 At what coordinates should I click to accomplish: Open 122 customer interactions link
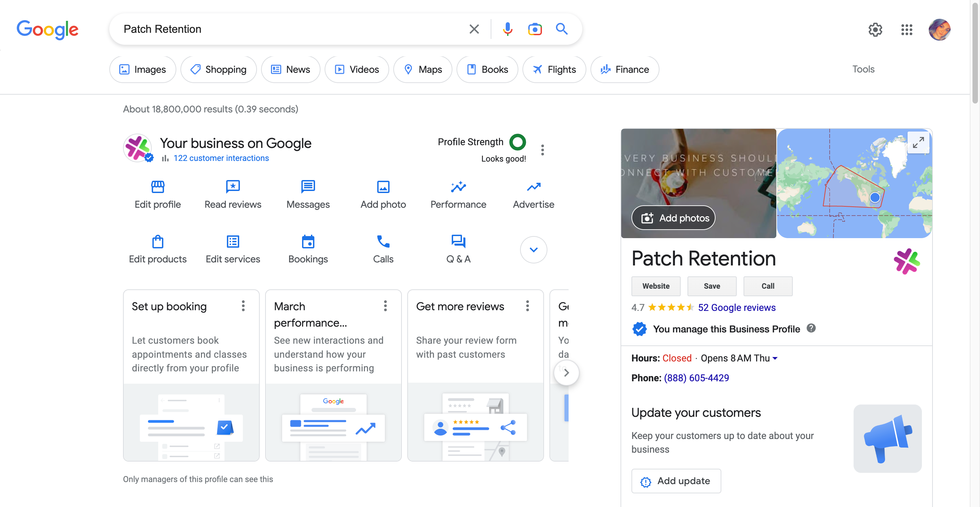coord(221,158)
